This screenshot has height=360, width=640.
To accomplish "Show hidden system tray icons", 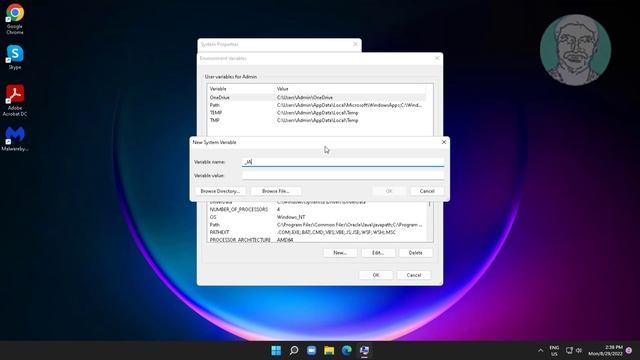I will coord(540,351).
